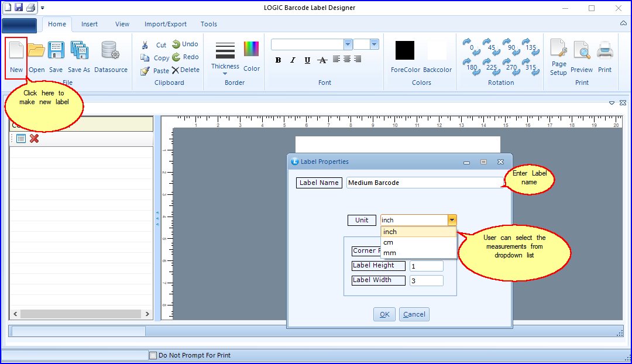
Task: Click OK in Label Properties
Action: (384, 314)
